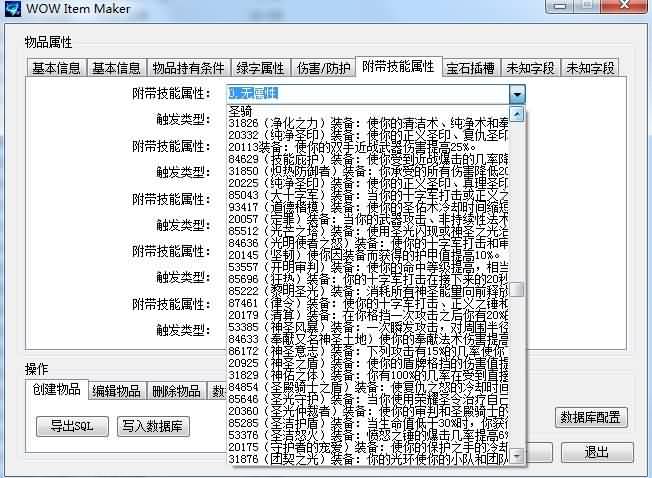Viewport: 652px width, 478px height.
Task: Select the 84629 (技能庇护) entry
Action: (368, 159)
